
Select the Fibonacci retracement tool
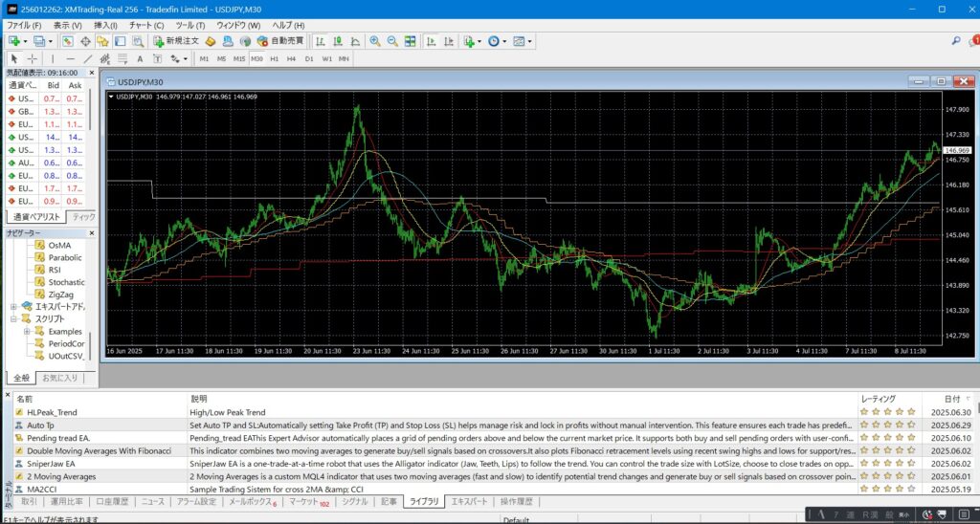point(122,58)
